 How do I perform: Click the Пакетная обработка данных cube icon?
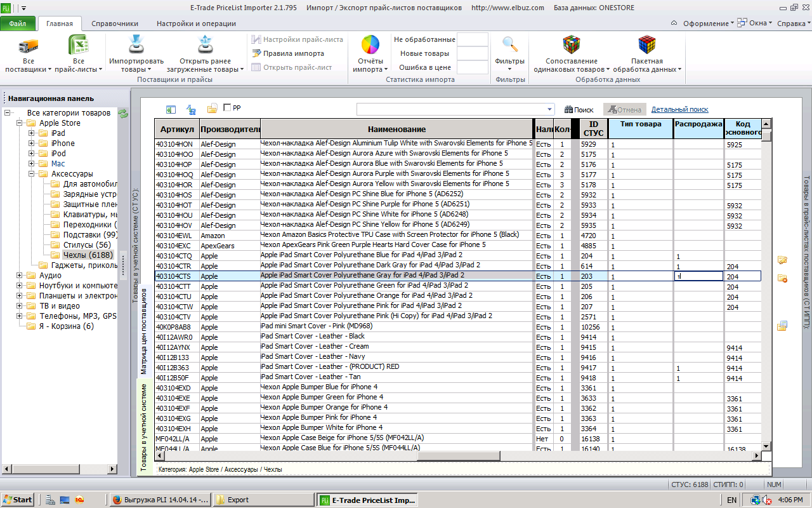[647, 45]
